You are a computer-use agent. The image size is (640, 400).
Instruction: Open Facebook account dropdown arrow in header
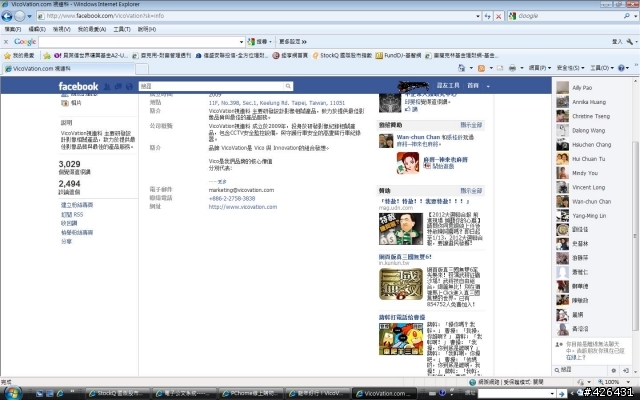[488, 86]
